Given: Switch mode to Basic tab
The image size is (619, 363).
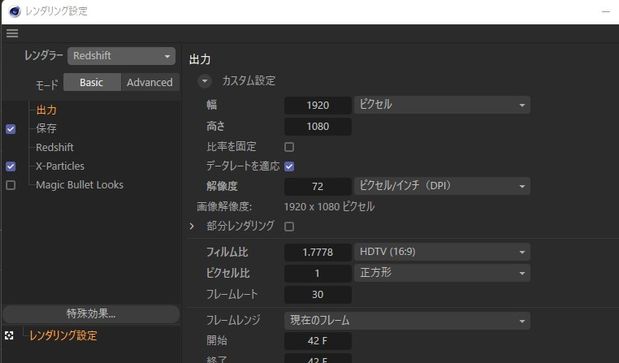Looking at the screenshot, I should pyautogui.click(x=92, y=82).
